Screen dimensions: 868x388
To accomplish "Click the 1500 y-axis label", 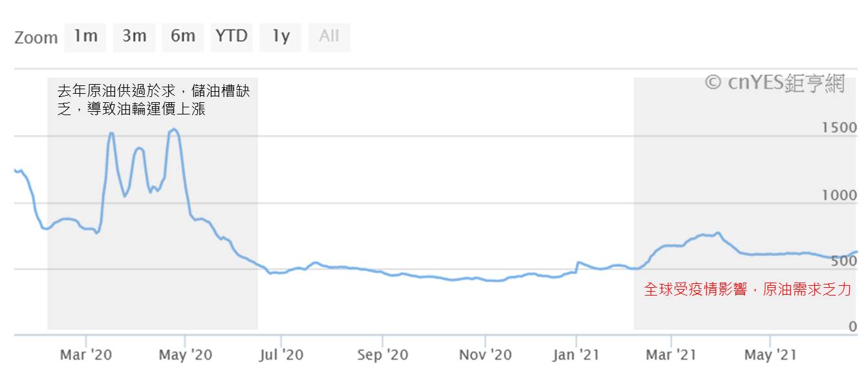I will (x=839, y=127).
